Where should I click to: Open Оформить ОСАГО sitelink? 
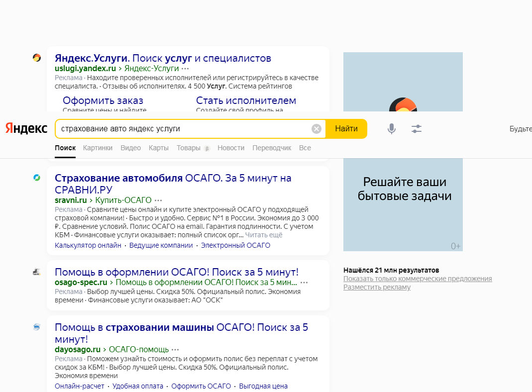coord(201,386)
